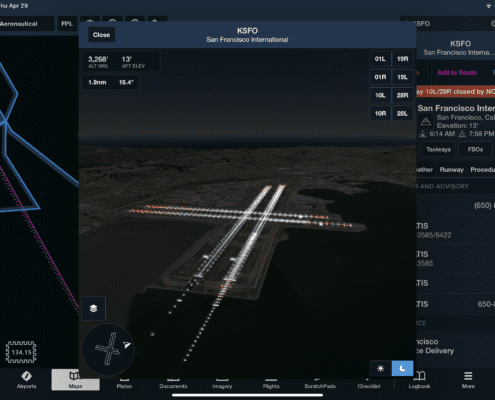Select runway 10R view
This screenshot has width=495, height=400.
click(380, 114)
